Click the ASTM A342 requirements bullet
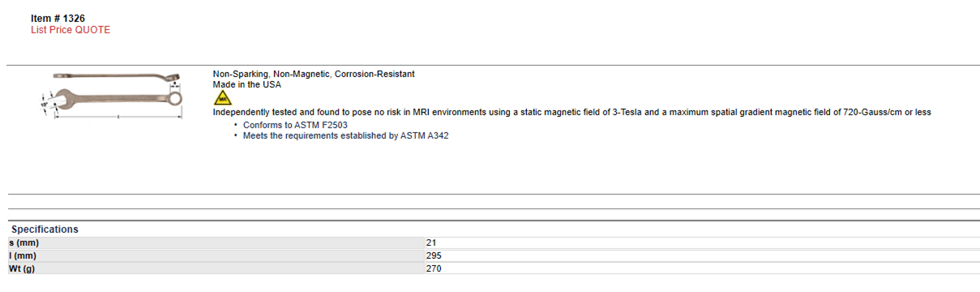 coord(346,136)
